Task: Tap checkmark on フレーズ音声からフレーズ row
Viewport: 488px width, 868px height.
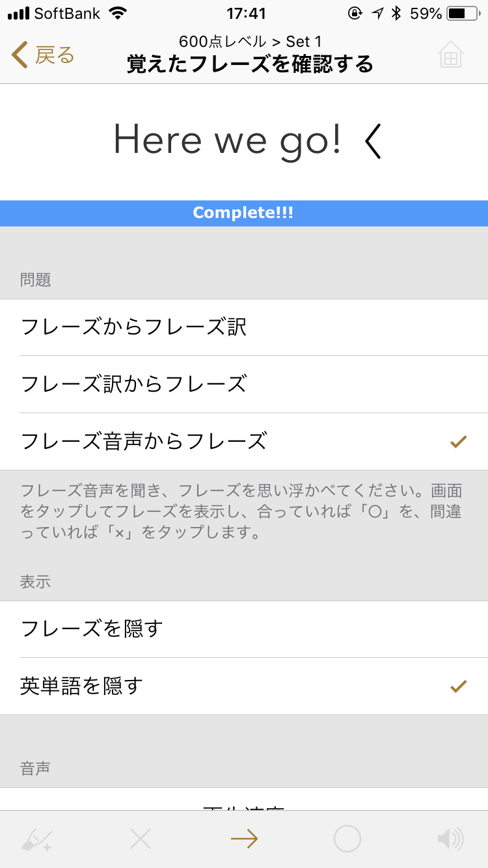Action: [x=459, y=442]
